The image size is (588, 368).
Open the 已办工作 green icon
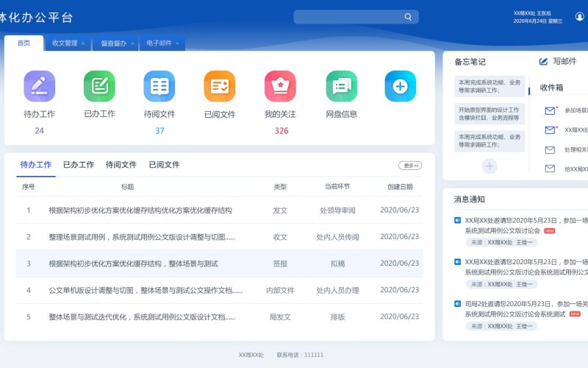click(99, 86)
